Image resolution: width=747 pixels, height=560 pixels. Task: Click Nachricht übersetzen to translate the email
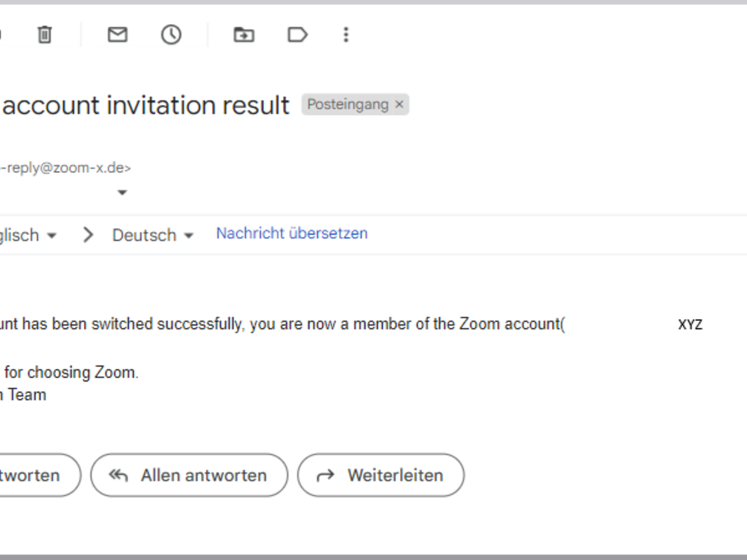pyautogui.click(x=291, y=233)
